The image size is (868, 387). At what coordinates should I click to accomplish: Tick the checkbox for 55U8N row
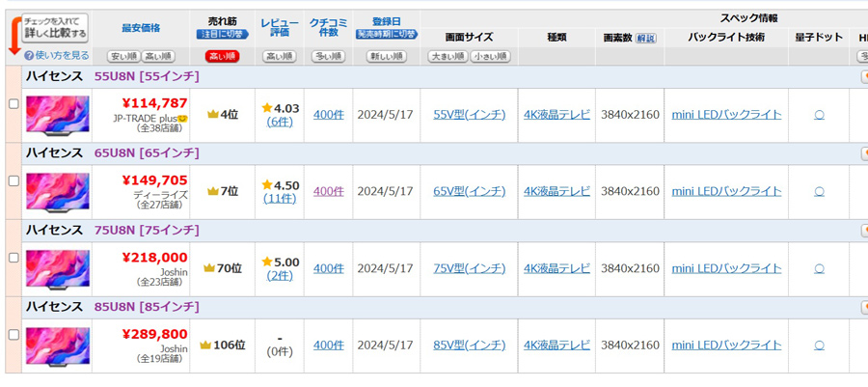pos(14,103)
